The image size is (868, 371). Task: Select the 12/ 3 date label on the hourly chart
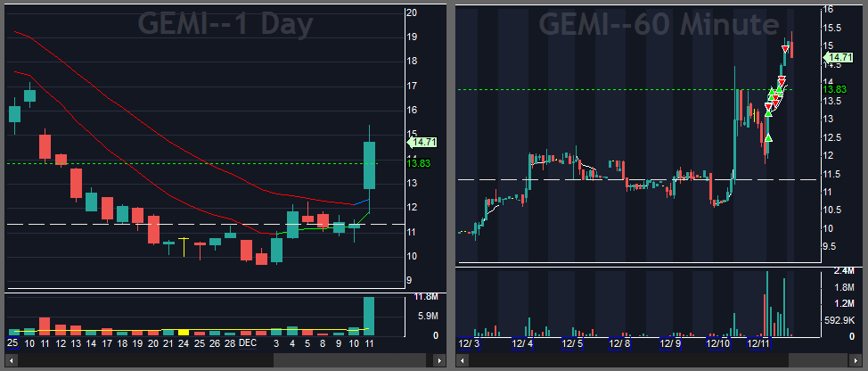470,343
